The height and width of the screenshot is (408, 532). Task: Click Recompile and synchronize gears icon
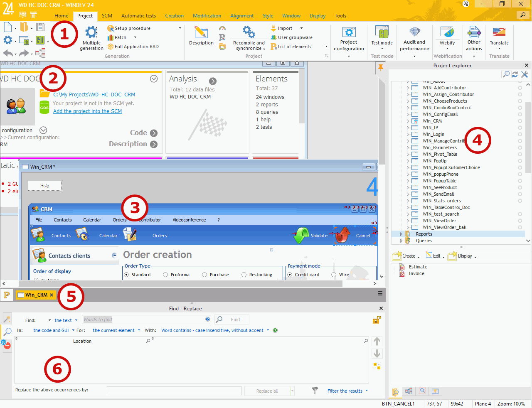(249, 32)
